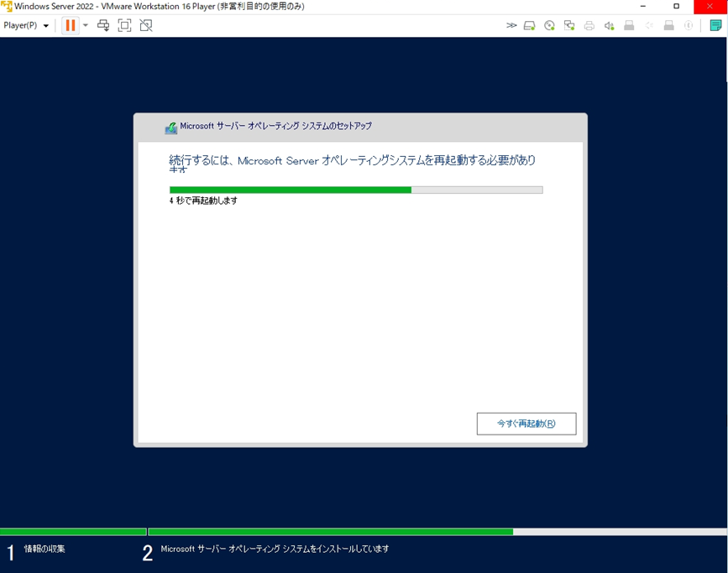Viewport: 728px width, 573px height.
Task: Pause the virtual machine with the orange button
Action: tap(71, 25)
